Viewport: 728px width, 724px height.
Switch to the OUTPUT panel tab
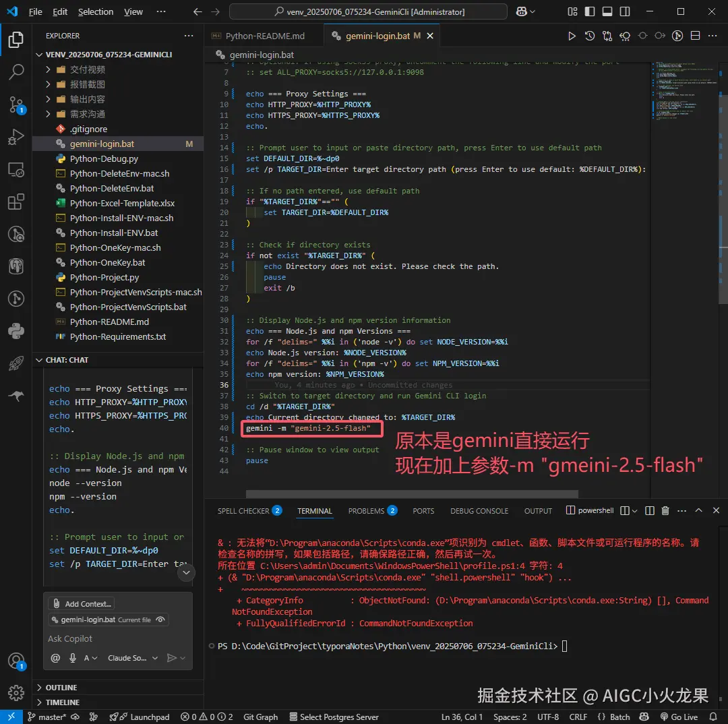[538, 511]
